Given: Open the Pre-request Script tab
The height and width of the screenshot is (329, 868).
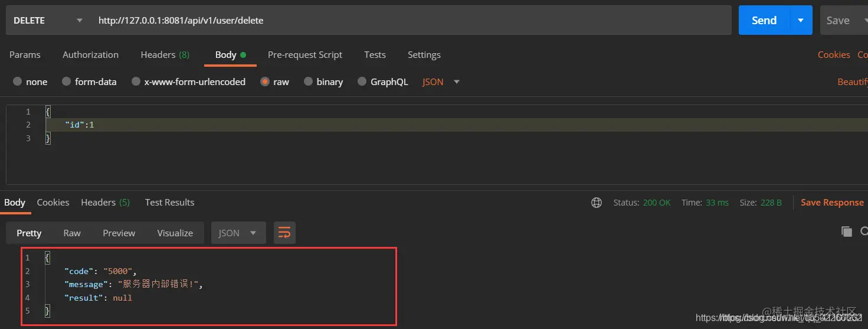Looking at the screenshot, I should (x=304, y=54).
